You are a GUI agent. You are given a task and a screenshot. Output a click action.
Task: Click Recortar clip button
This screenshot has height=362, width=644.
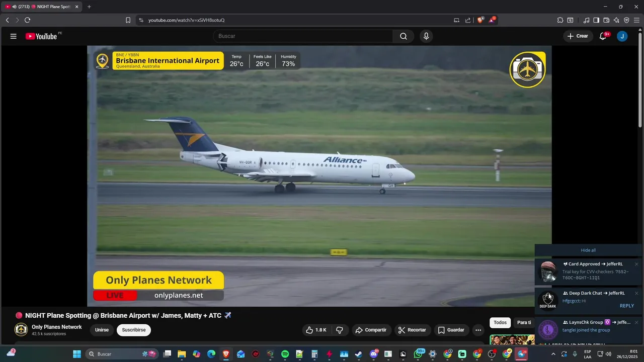(x=412, y=330)
